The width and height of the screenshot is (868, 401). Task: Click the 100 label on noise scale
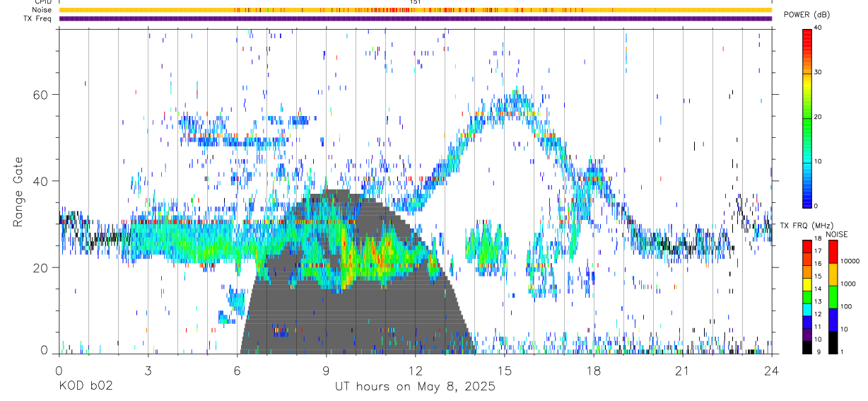[846, 306]
